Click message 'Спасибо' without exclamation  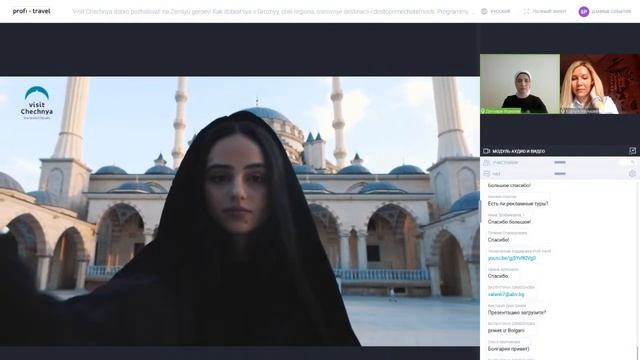coord(498,276)
